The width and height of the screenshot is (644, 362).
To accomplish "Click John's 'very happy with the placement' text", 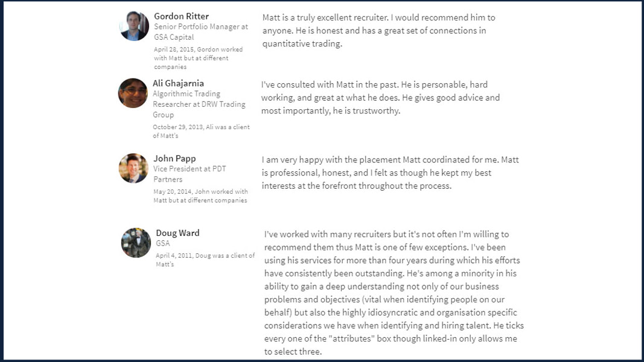I will 390,173.
